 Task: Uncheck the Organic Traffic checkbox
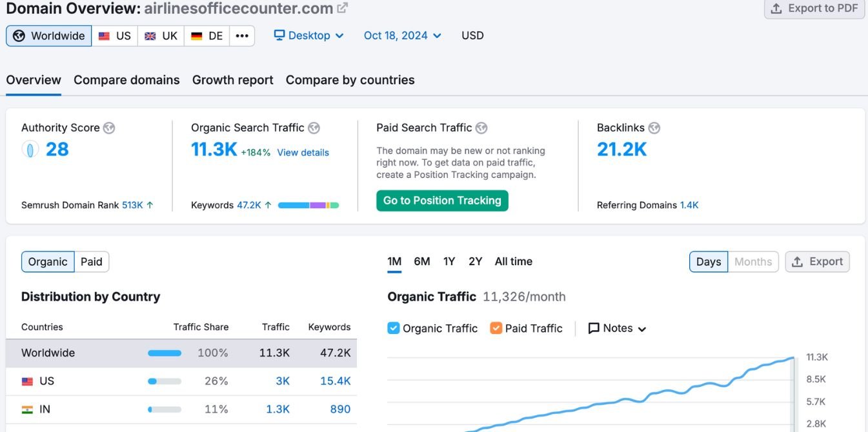394,328
